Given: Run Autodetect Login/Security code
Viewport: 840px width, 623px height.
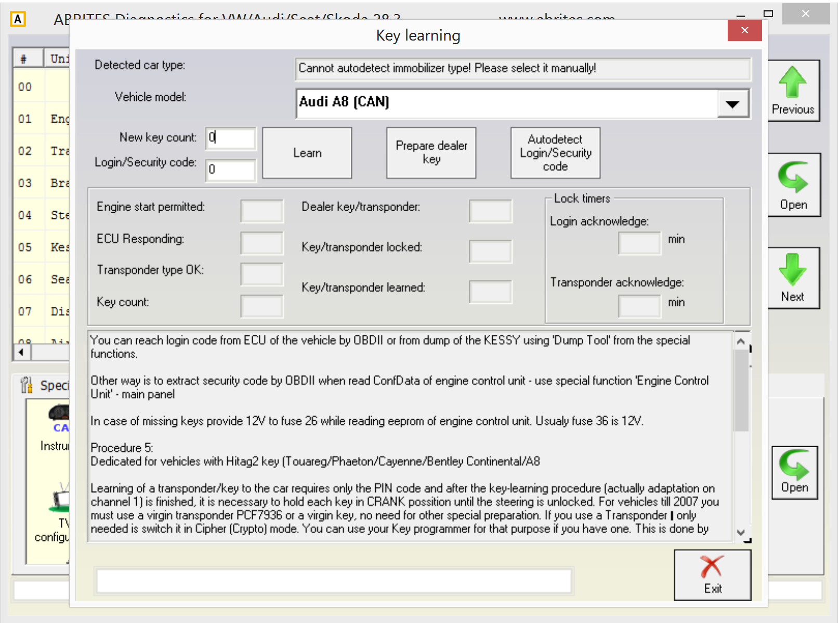Looking at the screenshot, I should click(x=555, y=153).
